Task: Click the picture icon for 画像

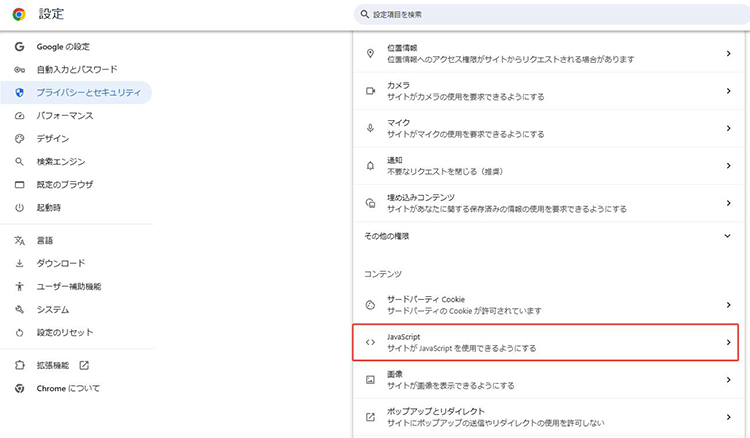Action: tap(370, 380)
